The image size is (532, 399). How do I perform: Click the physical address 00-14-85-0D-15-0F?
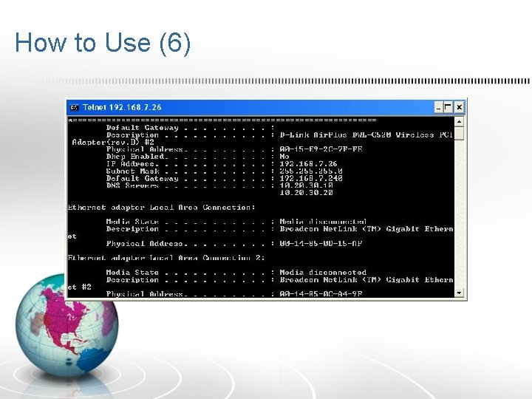[x=321, y=243]
